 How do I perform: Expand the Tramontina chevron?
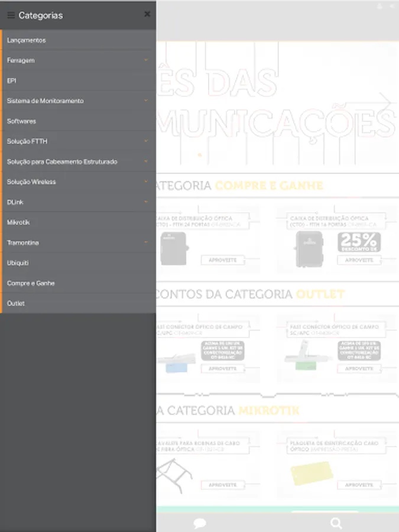pyautogui.click(x=146, y=242)
